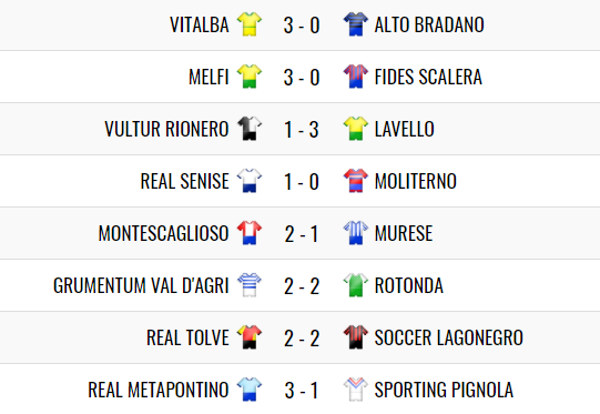Click the 1 - 3 Vultur Rionero score

302,129
